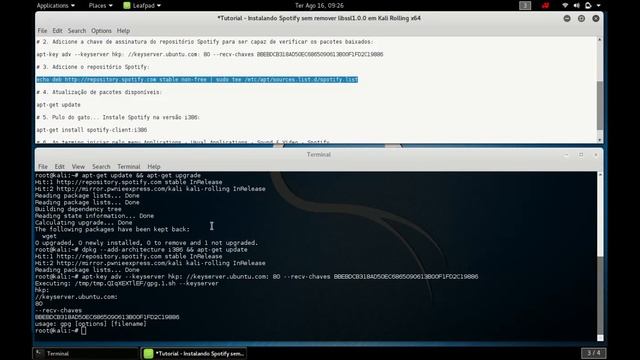Viewport: 640px width, 360px height.
Task: Open the Leafpad Edit menu
Action: pos(57,31)
